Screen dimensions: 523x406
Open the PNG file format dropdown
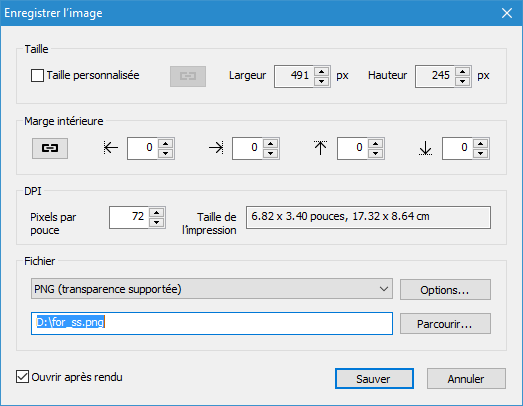pyautogui.click(x=212, y=289)
